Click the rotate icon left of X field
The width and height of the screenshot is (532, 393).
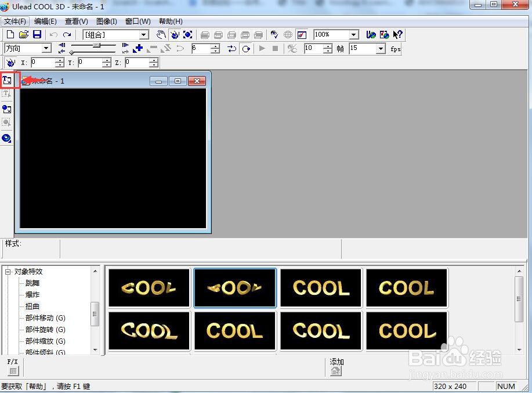click(x=10, y=63)
